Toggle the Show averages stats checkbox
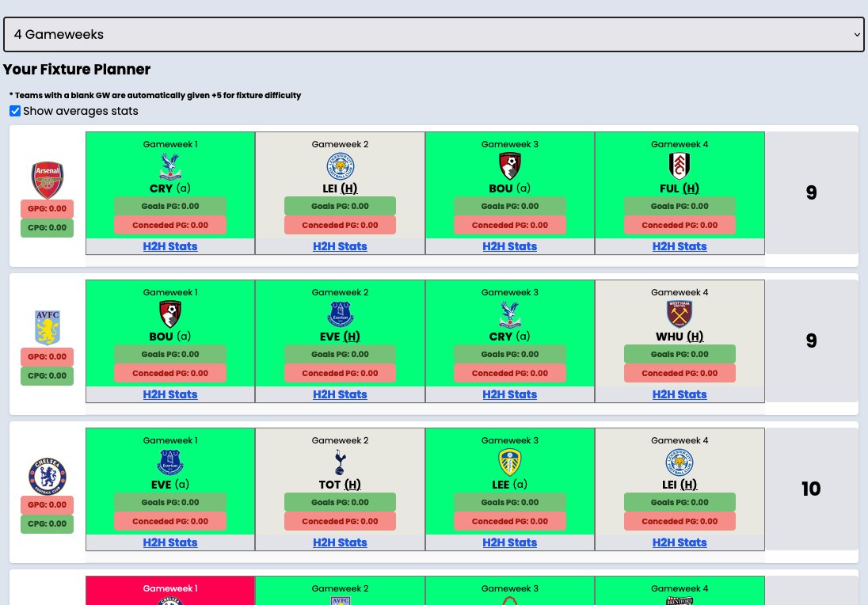 point(14,111)
